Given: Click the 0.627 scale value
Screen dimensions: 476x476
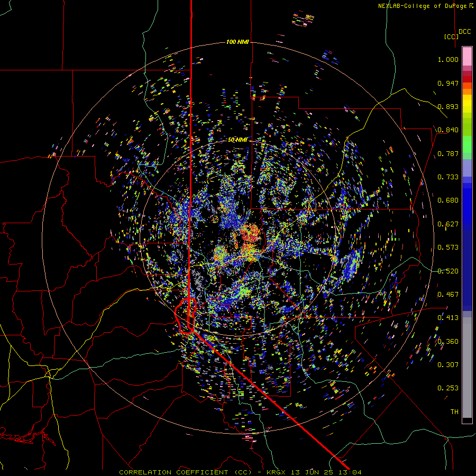Looking at the screenshot, I should tap(448, 224).
